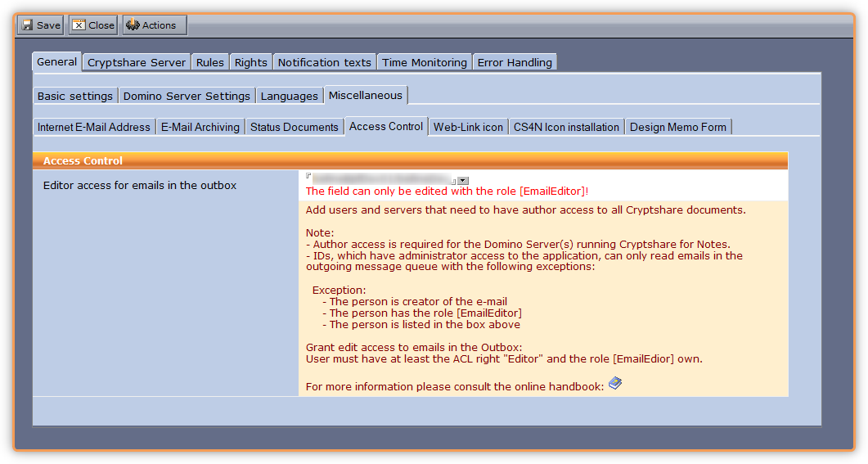Click the Close button in the toolbar
Screen dimensions: 868x464
93,25
